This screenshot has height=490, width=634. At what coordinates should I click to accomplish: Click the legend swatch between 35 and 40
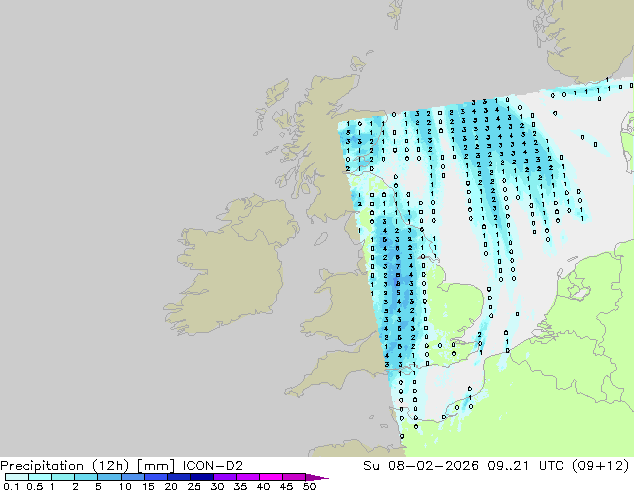248,477
